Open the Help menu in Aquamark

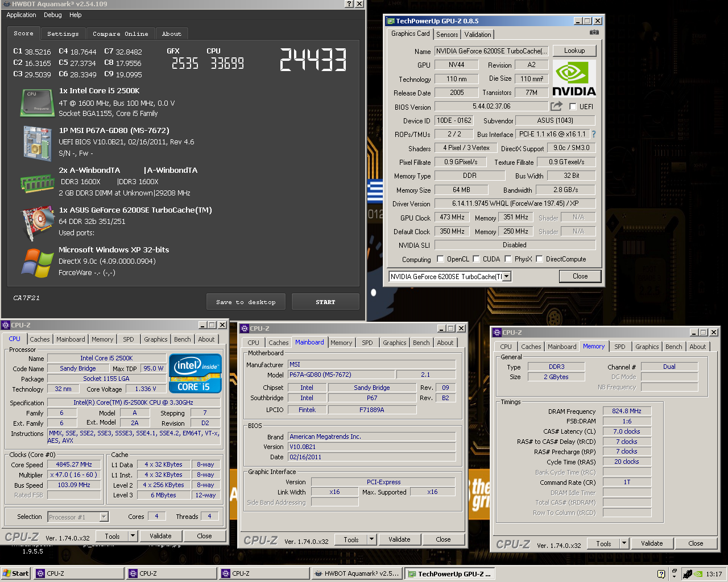tap(76, 15)
